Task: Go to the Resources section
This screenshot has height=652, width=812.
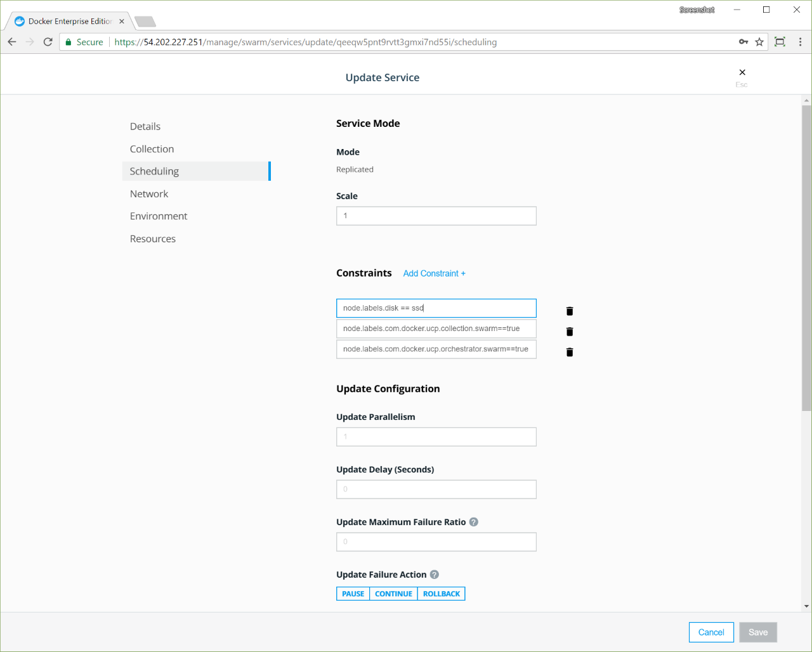Action: pos(153,239)
